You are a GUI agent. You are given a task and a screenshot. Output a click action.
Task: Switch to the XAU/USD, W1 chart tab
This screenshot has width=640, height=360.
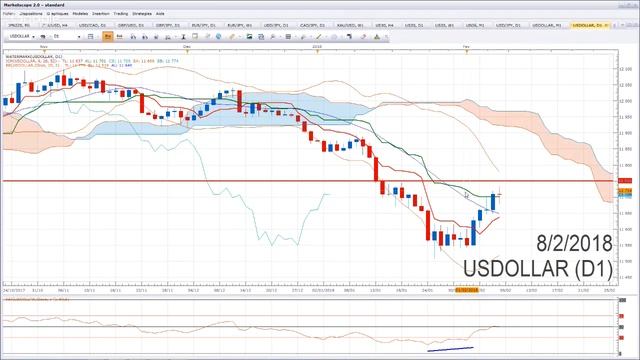point(350,25)
